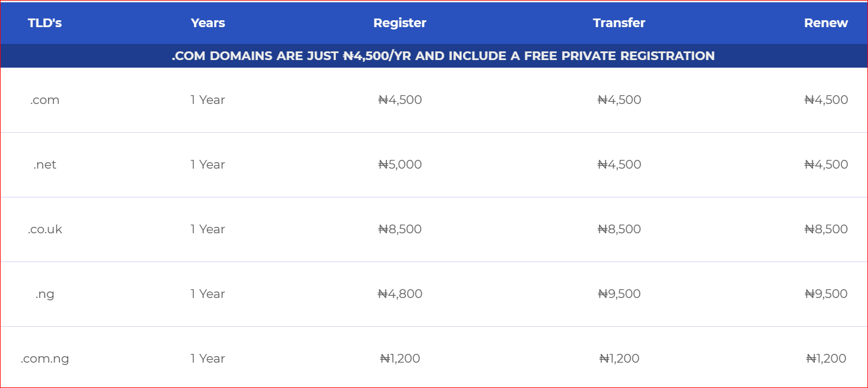
Task: Select the .co.uk domain extension
Action: point(44,229)
